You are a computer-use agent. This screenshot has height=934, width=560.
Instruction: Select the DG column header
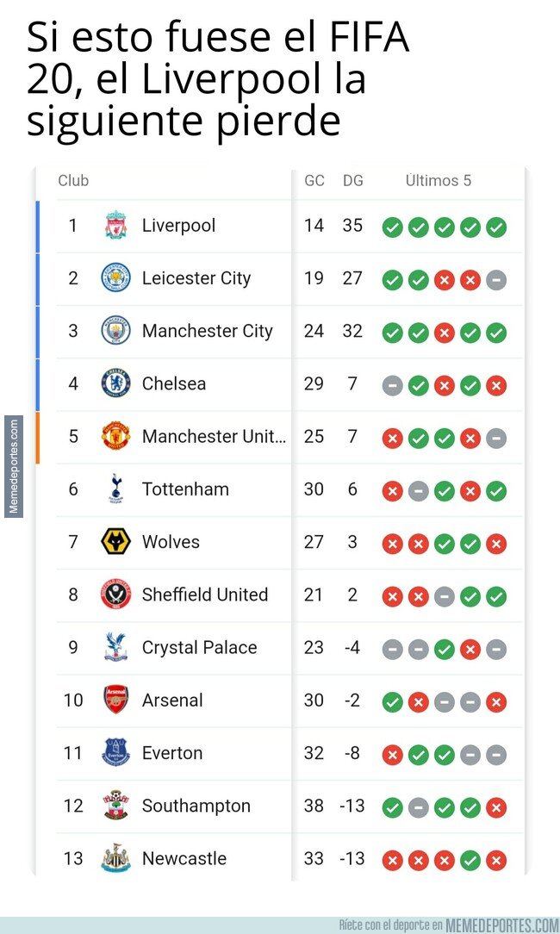[x=352, y=180]
